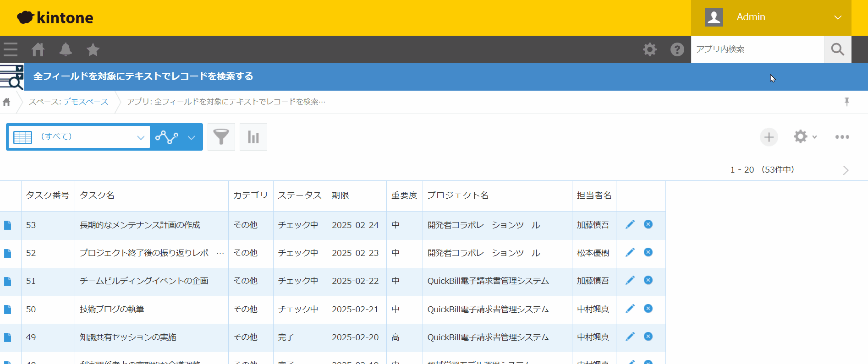Pin the breadcrumb bar with pin icon

tap(847, 102)
